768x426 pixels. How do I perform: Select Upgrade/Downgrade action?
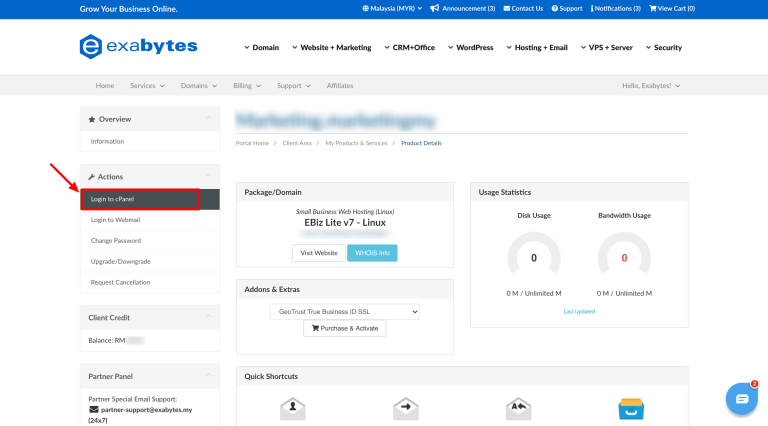pyautogui.click(x=150, y=262)
